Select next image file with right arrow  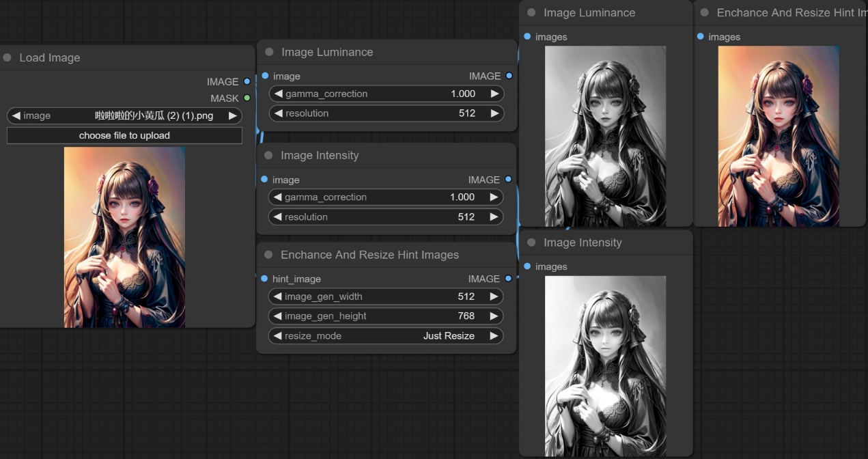tap(233, 116)
